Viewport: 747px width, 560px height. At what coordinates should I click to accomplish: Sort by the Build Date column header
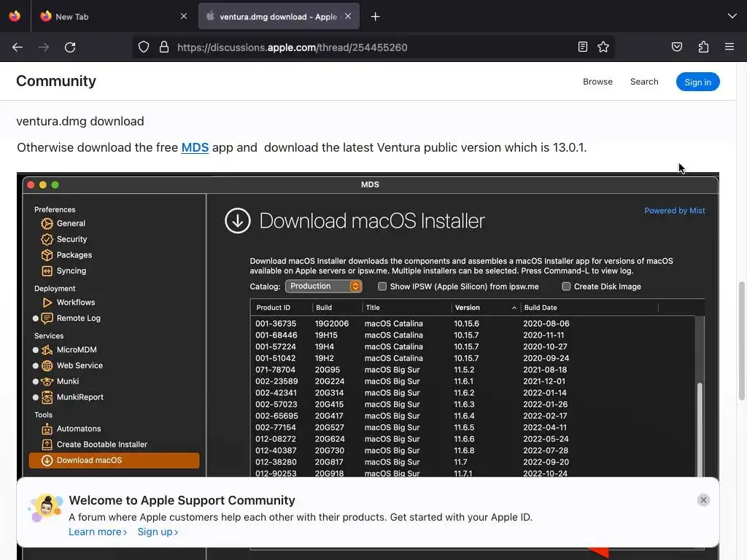point(589,308)
